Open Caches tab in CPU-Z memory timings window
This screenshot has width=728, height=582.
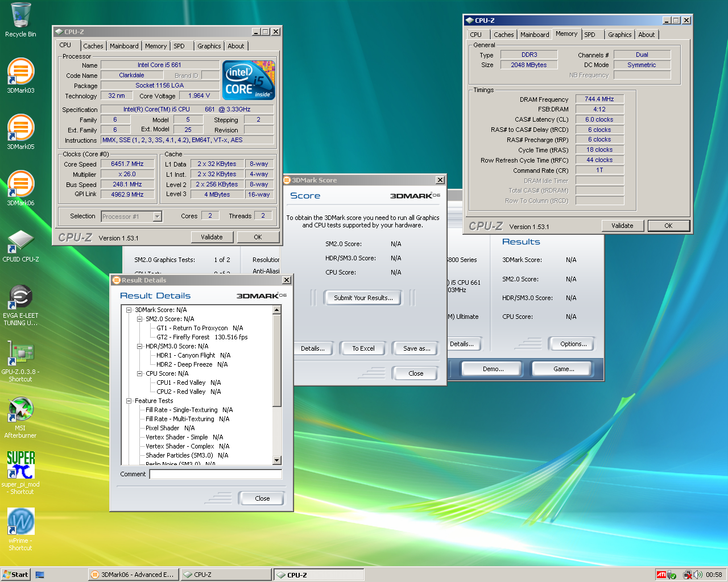504,35
